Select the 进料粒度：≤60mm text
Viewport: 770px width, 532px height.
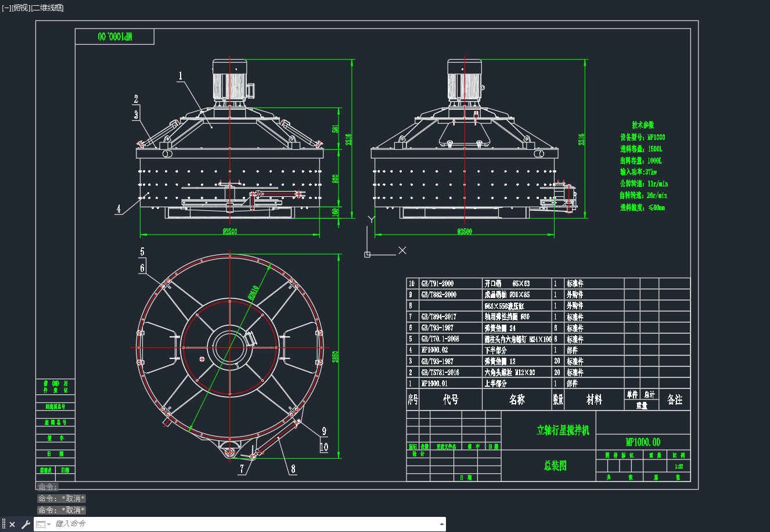[x=642, y=207]
